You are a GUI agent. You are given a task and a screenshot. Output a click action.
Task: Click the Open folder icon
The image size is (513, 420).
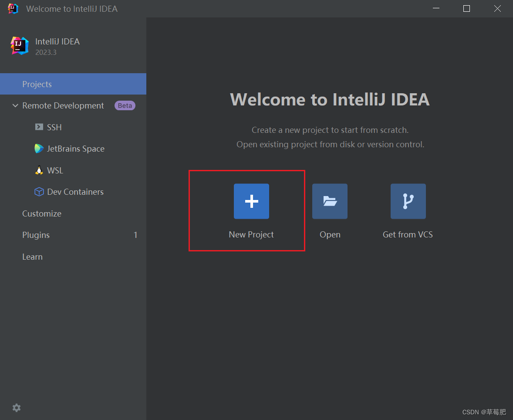330,201
